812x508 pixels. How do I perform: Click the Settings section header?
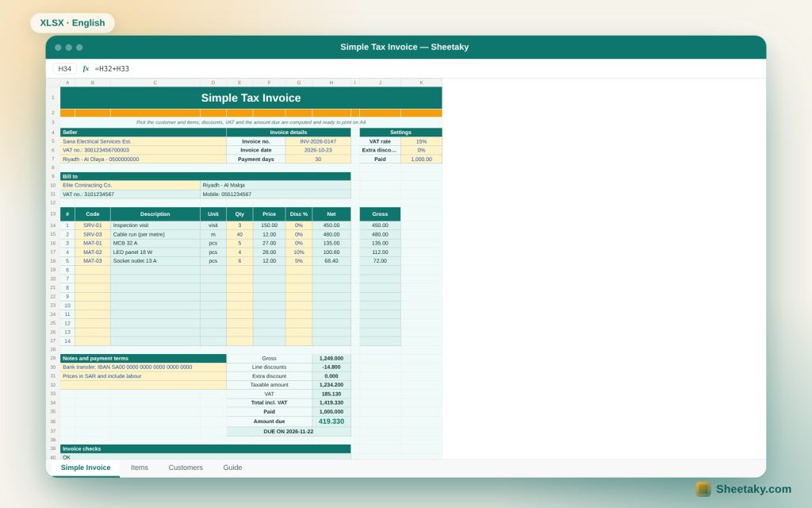[400, 133]
